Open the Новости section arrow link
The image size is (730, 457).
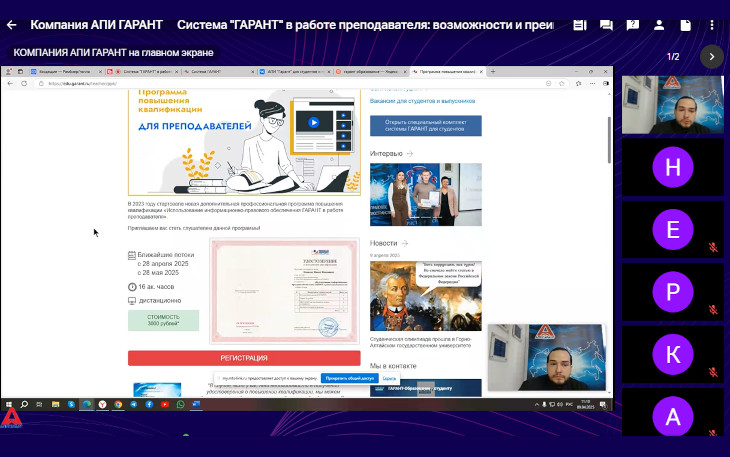coord(405,243)
